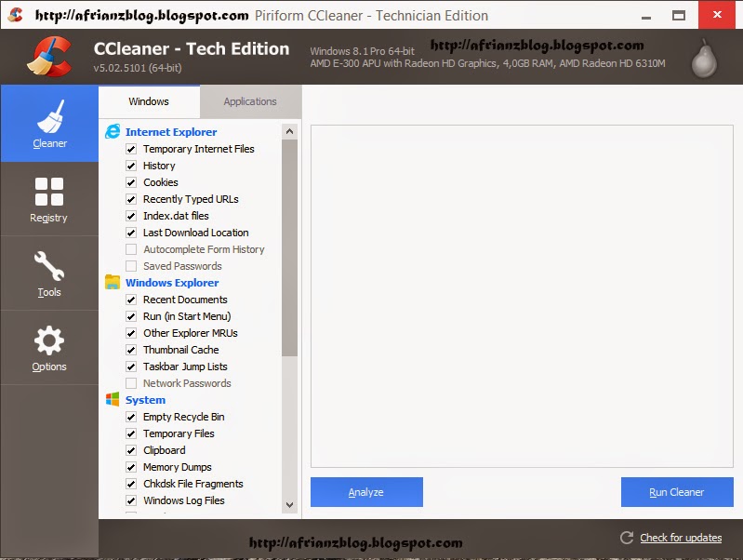Select the System heading
The height and width of the screenshot is (560, 743).
145,400
